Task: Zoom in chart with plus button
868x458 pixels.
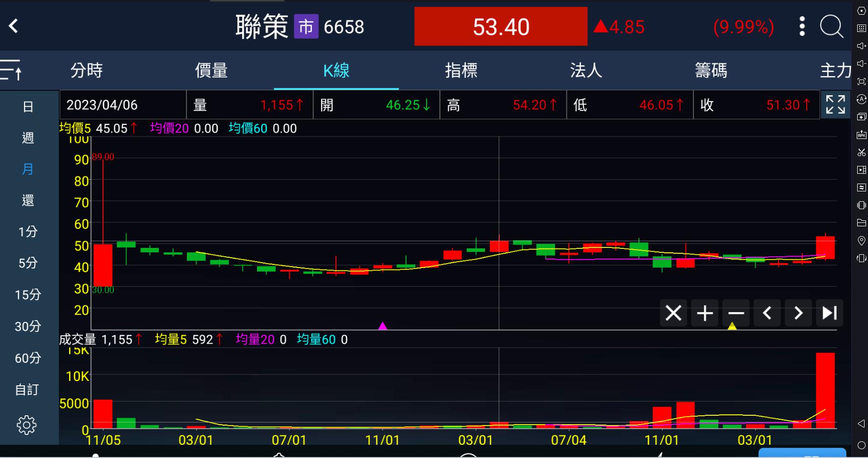Action: click(705, 313)
